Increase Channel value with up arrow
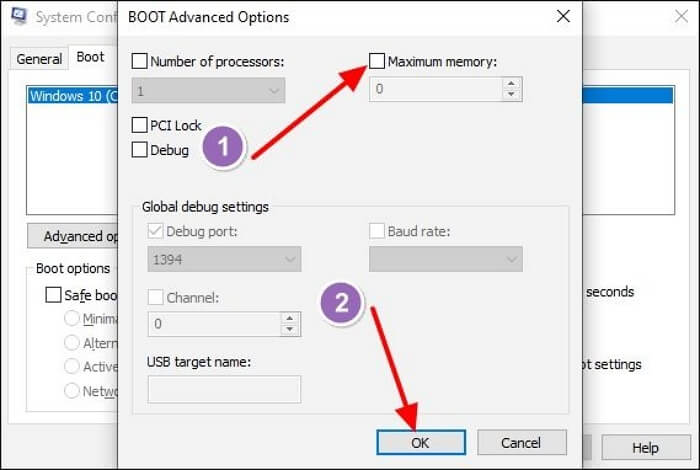 290,319
